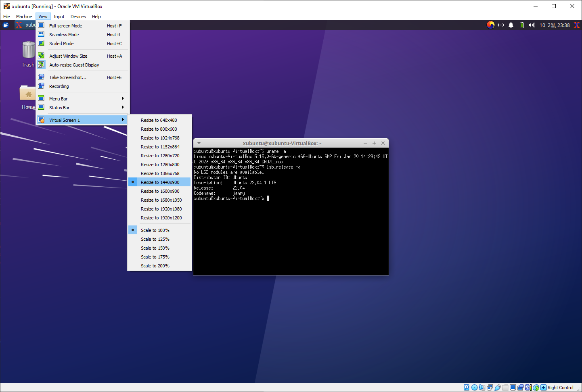Click the mouse integration indicator in status bar
Image resolution: width=582 pixels, height=392 pixels.
(536, 388)
